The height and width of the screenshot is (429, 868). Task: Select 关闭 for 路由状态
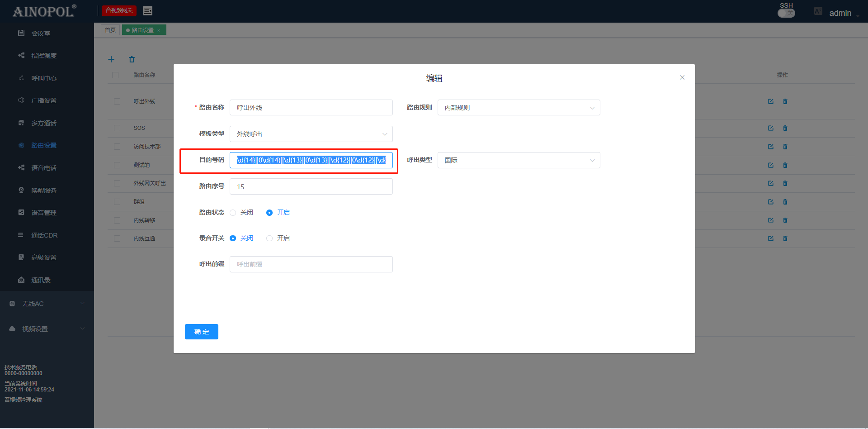(x=233, y=213)
